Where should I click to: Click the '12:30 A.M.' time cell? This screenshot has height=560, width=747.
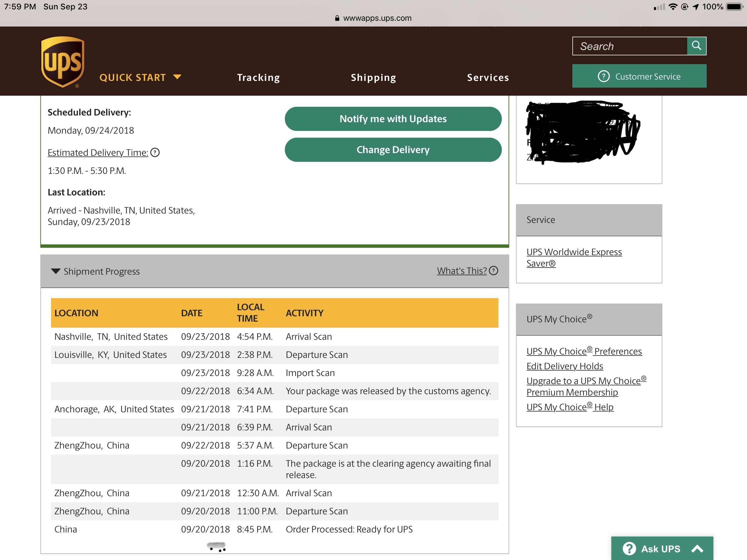click(258, 493)
